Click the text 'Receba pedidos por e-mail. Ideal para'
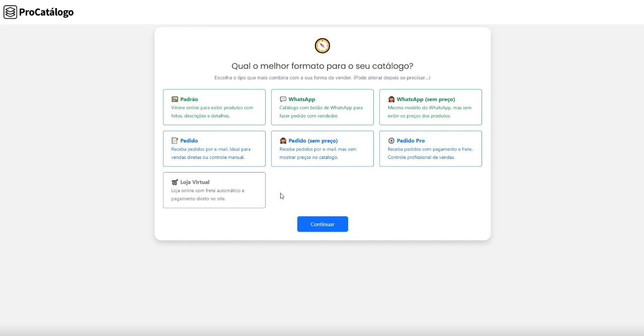The width and height of the screenshot is (644, 336). coord(211,149)
